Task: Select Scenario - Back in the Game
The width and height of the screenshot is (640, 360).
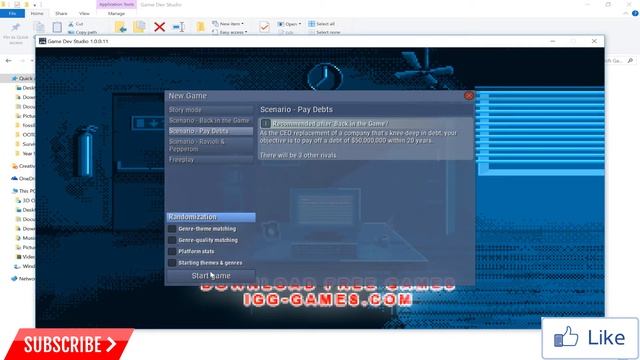Action: (211, 120)
